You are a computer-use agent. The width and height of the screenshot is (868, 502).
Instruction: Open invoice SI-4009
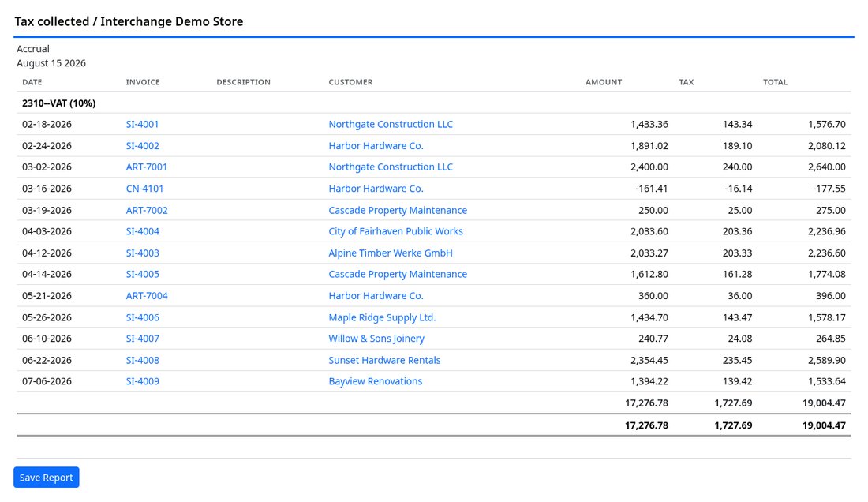[142, 380]
